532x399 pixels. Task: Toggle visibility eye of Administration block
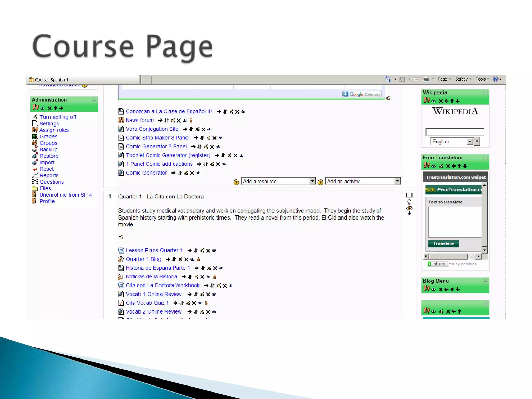point(43,108)
